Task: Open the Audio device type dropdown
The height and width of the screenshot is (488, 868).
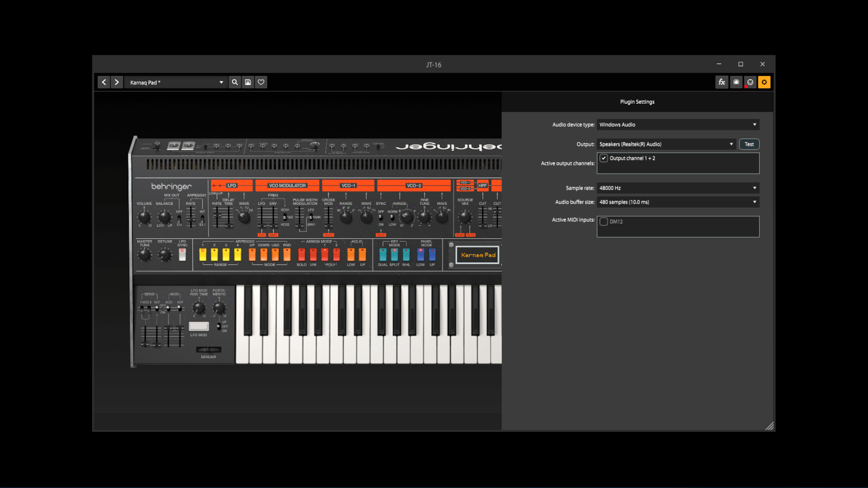Action: tap(678, 125)
